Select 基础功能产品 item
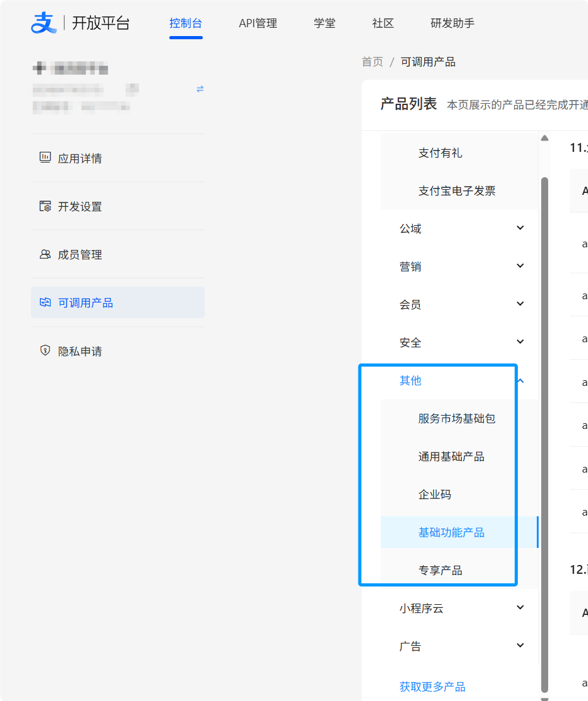The height and width of the screenshot is (701, 588). point(459,533)
